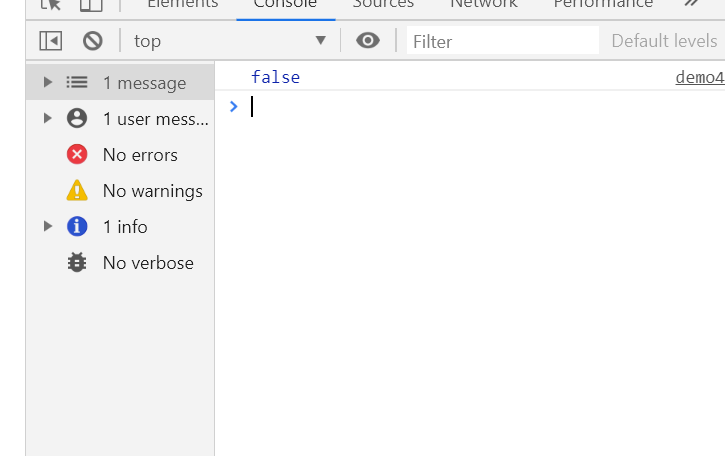
Task: Hide the console sidebar panel
Action: (x=50, y=41)
